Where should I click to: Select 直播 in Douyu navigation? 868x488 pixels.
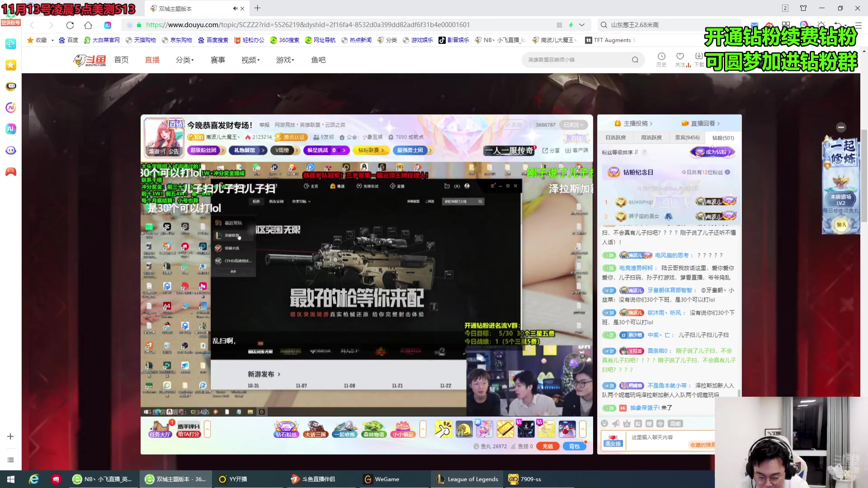(x=152, y=60)
